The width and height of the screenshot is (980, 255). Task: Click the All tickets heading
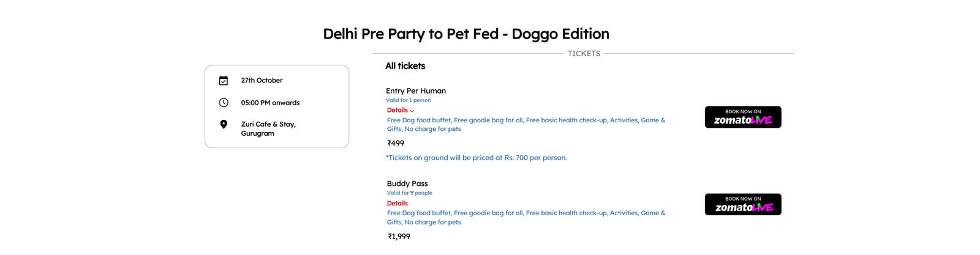tap(405, 66)
